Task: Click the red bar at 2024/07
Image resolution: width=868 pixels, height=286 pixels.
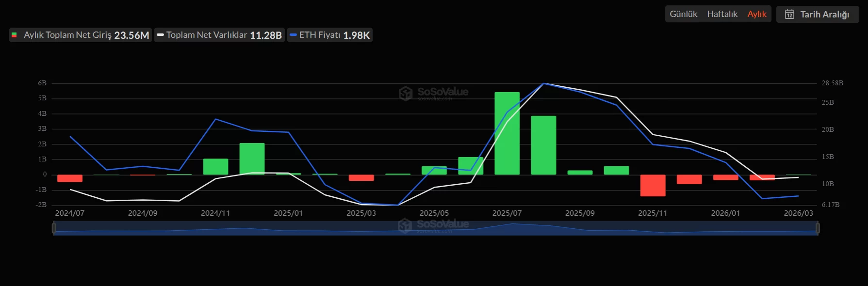Action: (70, 178)
